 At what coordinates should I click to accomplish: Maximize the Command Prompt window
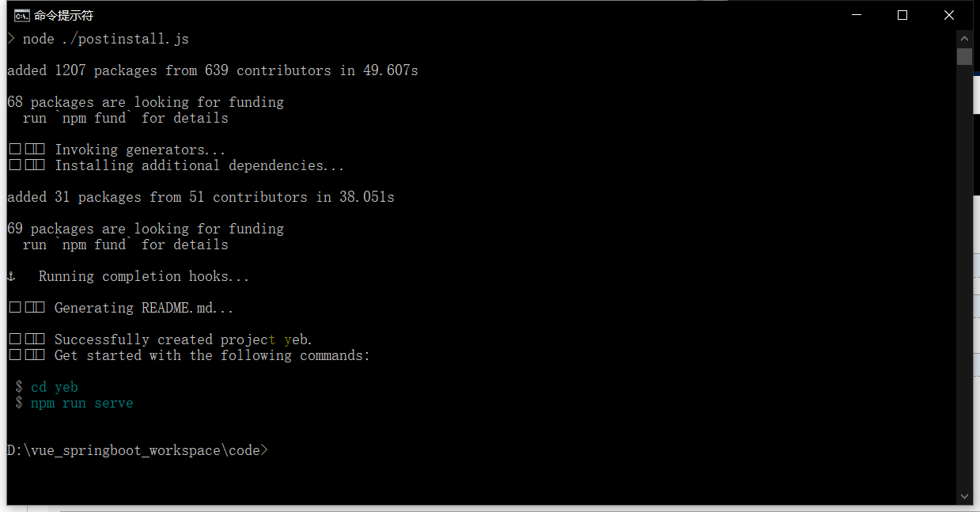(x=902, y=15)
